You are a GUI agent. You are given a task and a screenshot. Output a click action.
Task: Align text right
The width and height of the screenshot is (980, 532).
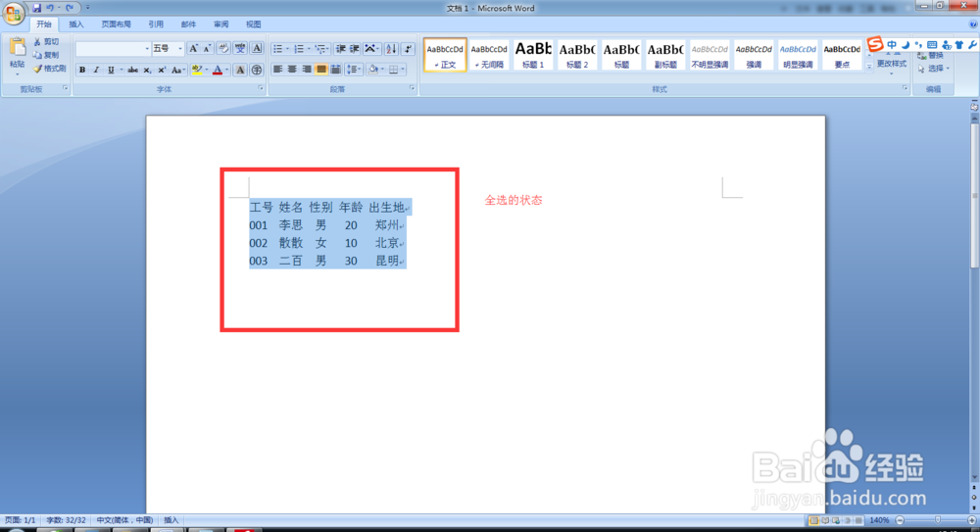[x=306, y=70]
